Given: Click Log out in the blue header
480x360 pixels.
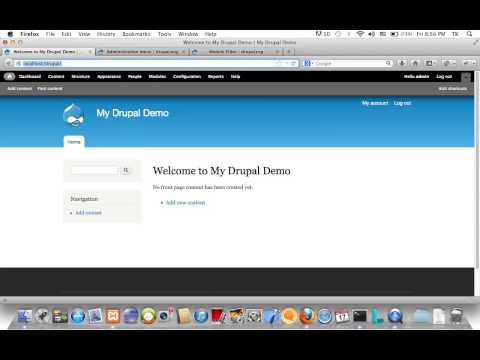Looking at the screenshot, I should pyautogui.click(x=402, y=103).
